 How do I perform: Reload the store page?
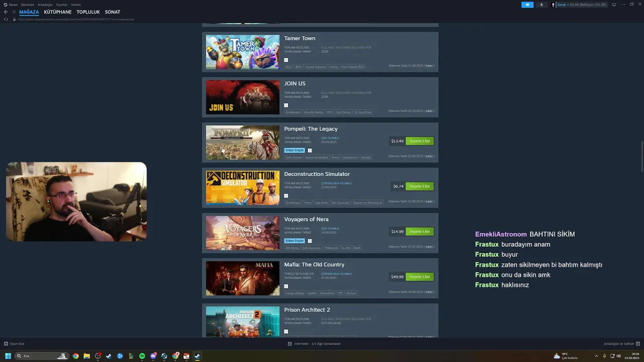pos(6,19)
